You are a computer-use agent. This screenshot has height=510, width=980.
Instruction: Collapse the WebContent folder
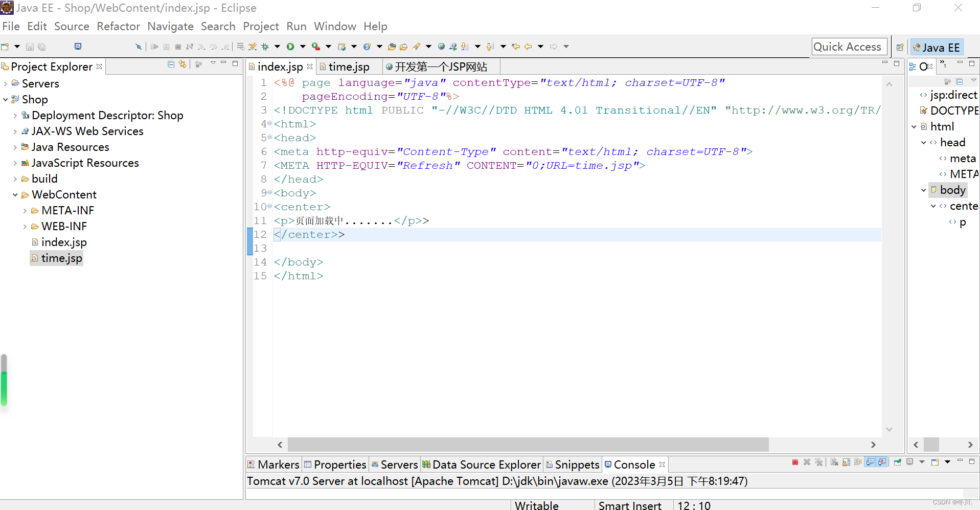click(15, 194)
